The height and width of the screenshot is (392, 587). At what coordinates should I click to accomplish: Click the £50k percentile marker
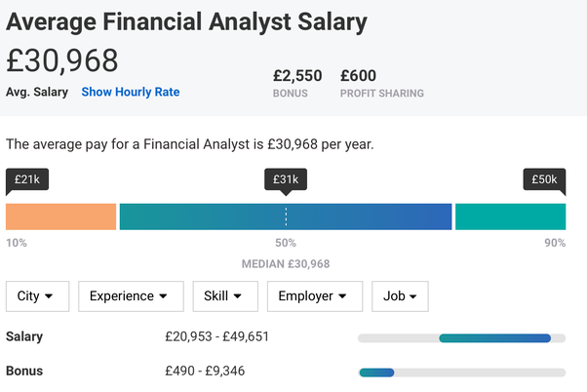(544, 179)
